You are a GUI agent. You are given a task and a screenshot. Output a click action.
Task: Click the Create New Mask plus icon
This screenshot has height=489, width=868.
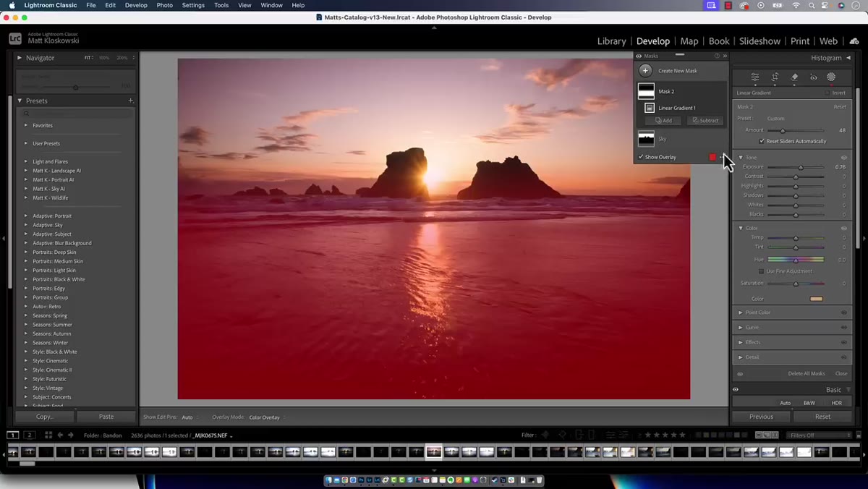(645, 71)
